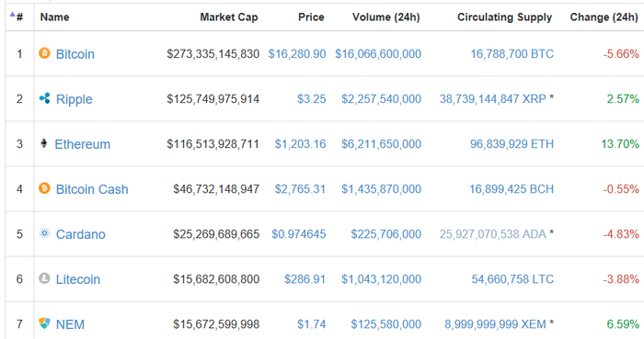Click the Ethereum diamond logo icon

point(43,143)
